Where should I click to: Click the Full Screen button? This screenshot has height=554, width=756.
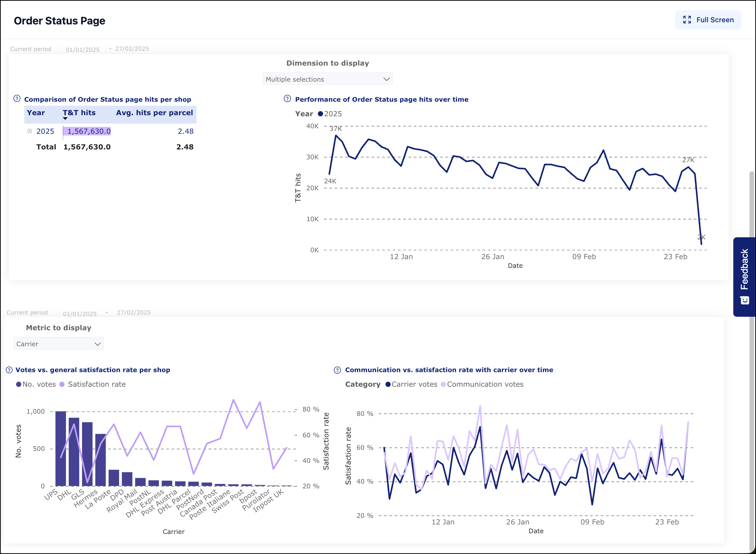(708, 20)
